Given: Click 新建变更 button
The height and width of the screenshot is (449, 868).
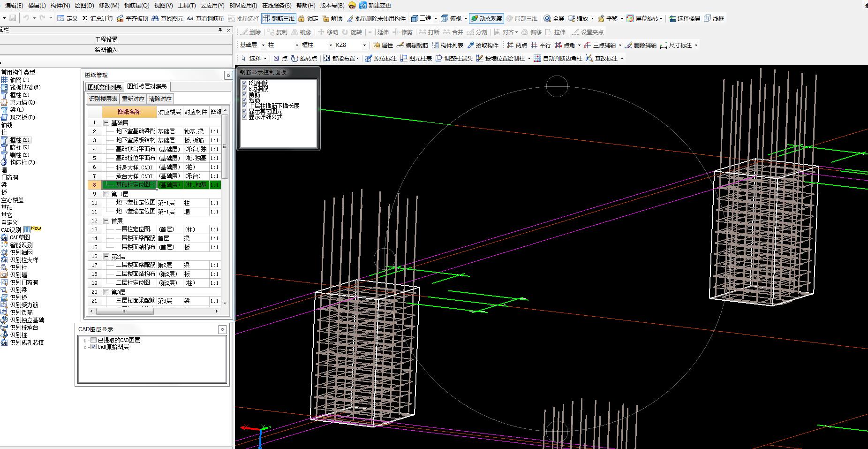Looking at the screenshot, I should point(375,5).
